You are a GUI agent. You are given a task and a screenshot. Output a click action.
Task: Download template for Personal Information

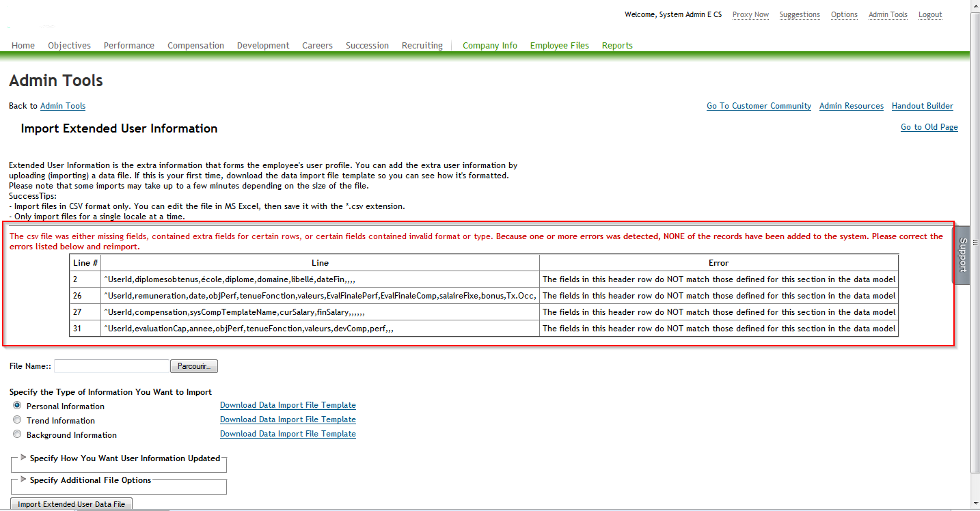point(288,405)
